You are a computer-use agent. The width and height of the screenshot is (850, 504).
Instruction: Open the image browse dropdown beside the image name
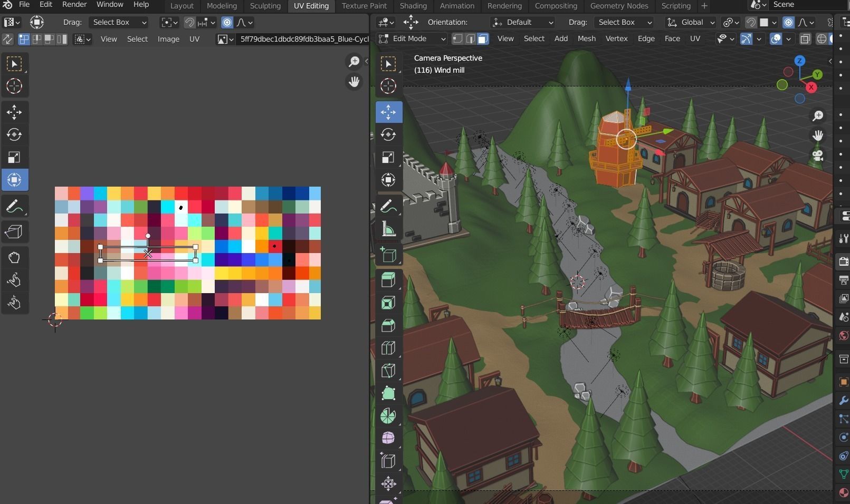point(225,39)
